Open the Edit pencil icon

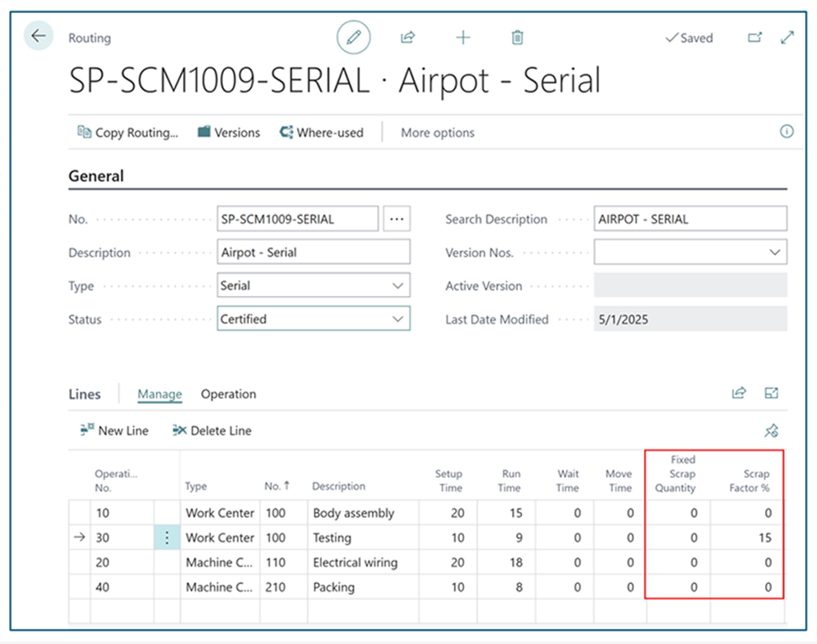[353, 37]
